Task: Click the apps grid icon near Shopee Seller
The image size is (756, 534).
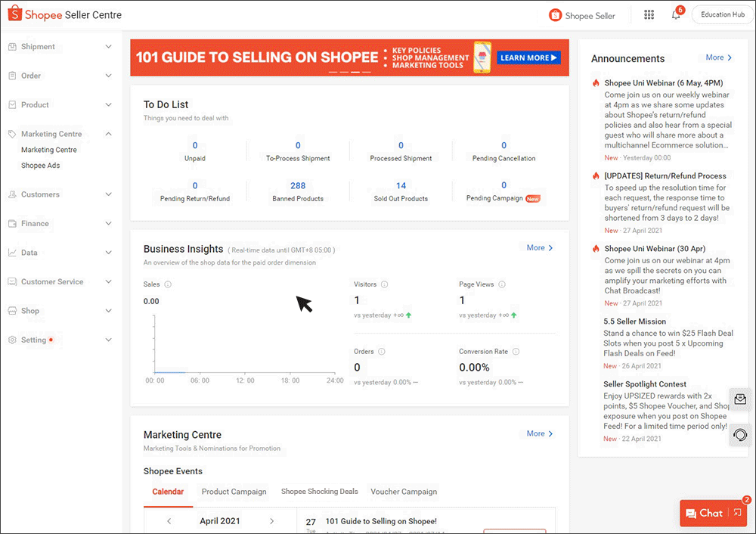Action: point(649,14)
